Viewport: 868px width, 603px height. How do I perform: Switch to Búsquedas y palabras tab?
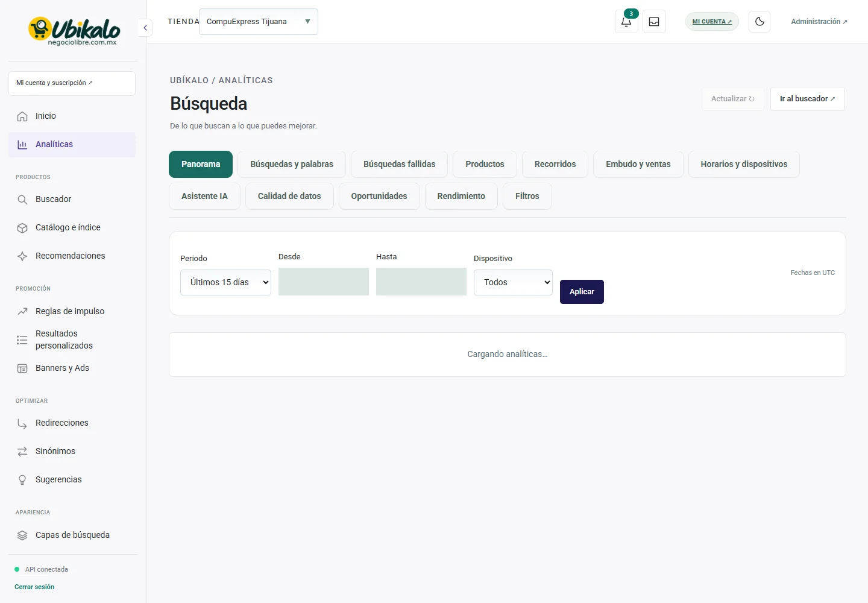pyautogui.click(x=292, y=164)
